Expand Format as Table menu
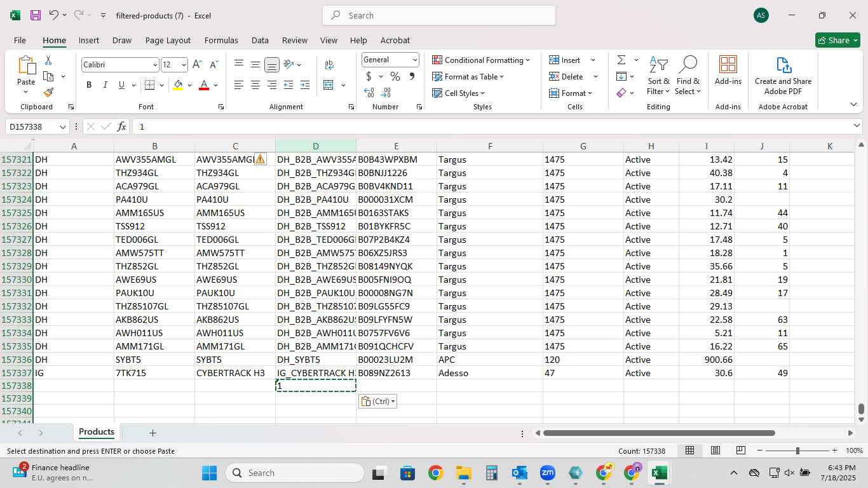868x488 pixels. [x=468, y=76]
